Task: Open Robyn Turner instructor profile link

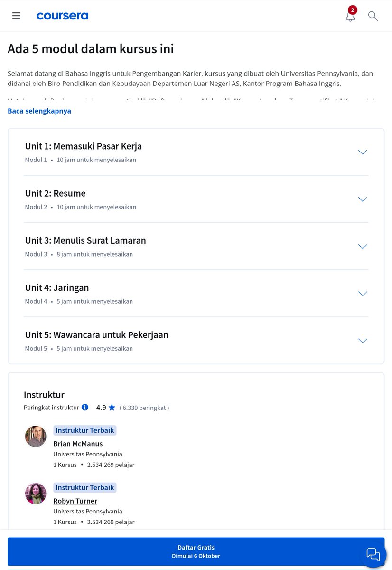Action: click(75, 501)
